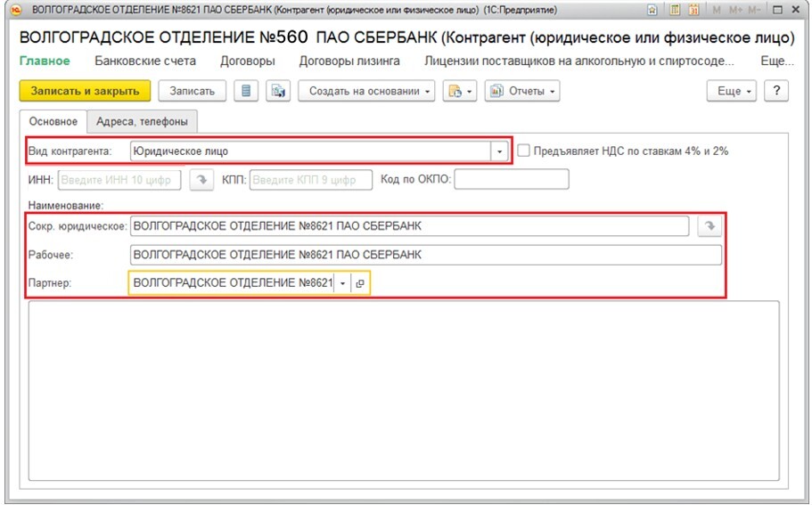Add form to favorites star icon

pyautogui.click(x=652, y=10)
